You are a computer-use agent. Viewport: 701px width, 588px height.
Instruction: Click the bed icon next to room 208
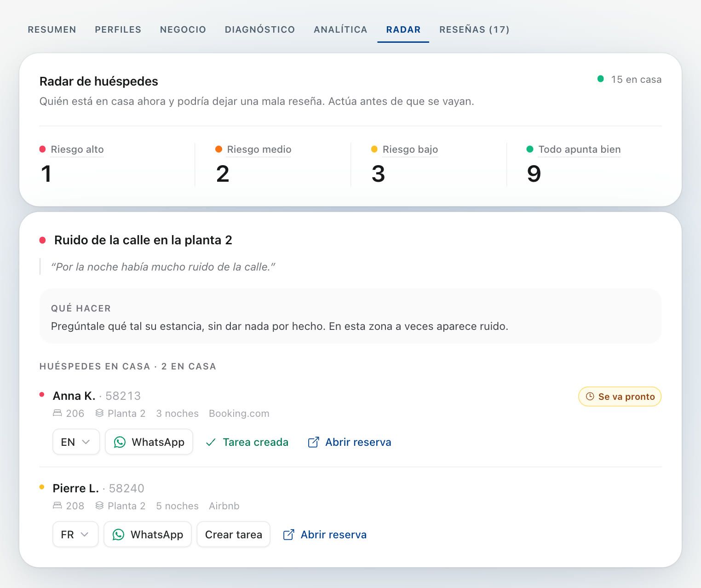(57, 506)
